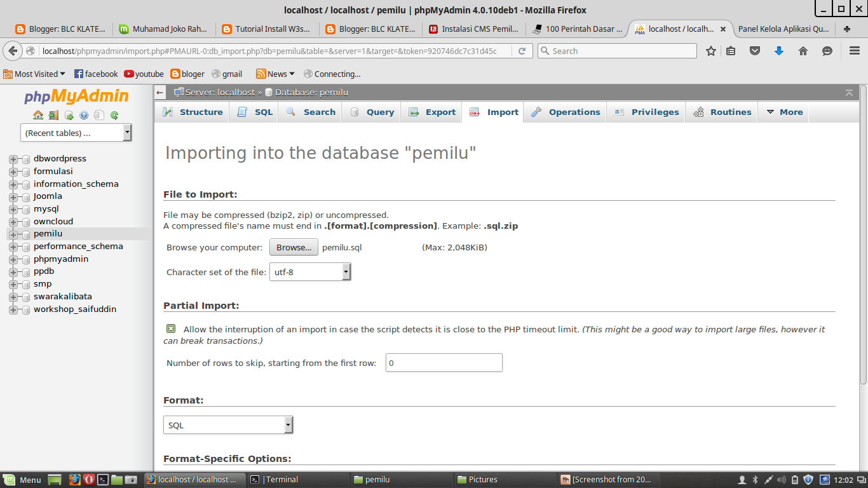Open Most Visited bookmarks dropdown
868x488 pixels.
pos(34,74)
